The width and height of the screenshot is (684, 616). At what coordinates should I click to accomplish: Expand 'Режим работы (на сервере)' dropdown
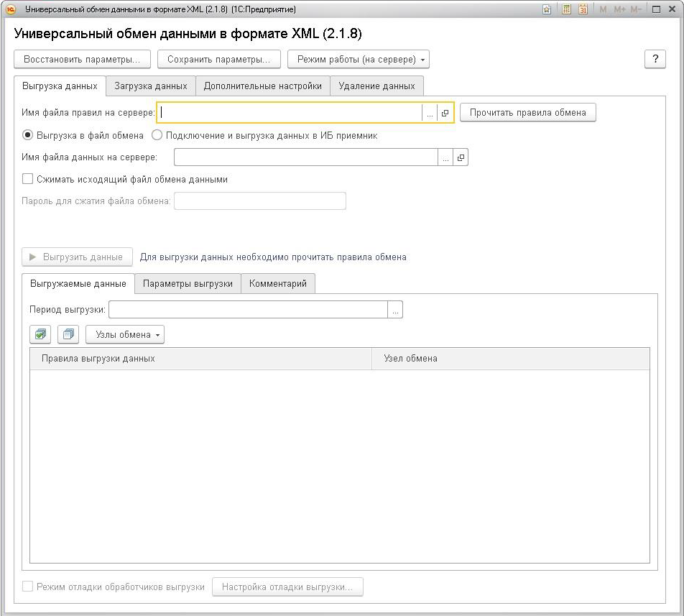pyautogui.click(x=358, y=60)
